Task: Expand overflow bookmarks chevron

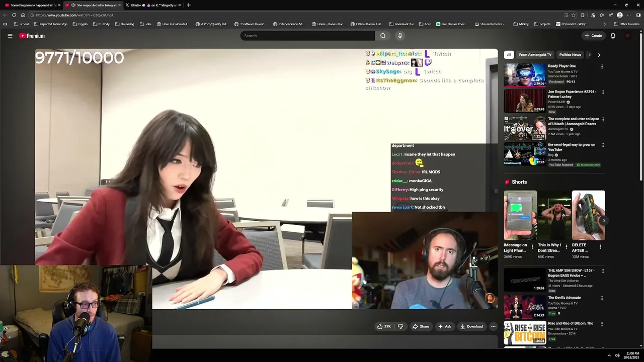Action: 605,24
